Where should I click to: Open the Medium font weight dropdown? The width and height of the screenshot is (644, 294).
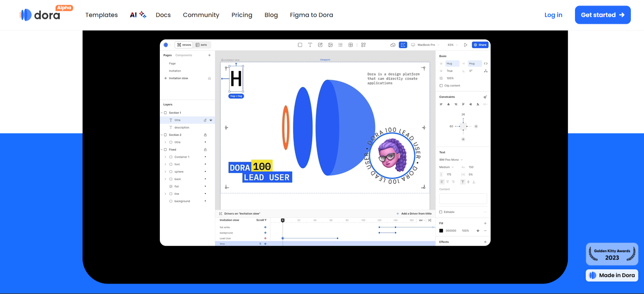pyautogui.click(x=447, y=167)
